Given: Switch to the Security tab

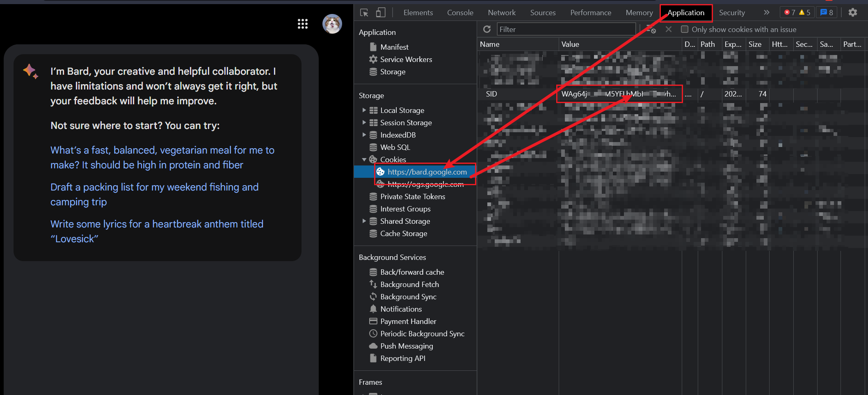Looking at the screenshot, I should [732, 13].
